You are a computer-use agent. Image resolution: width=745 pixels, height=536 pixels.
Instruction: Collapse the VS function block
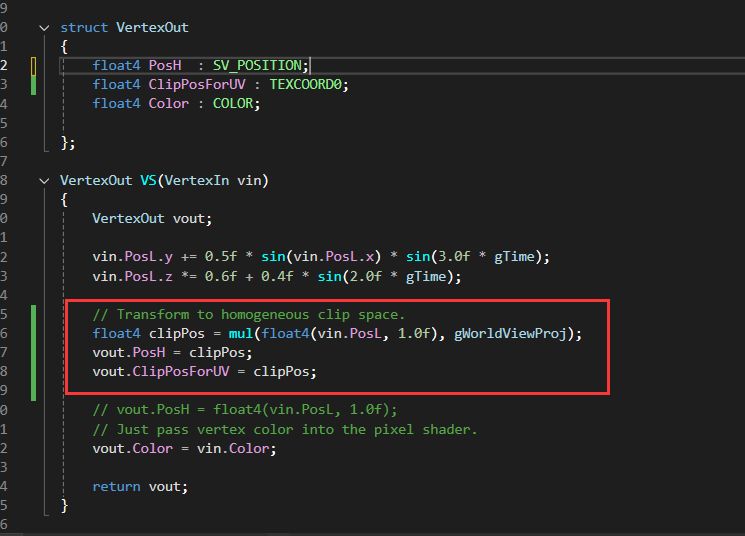44,181
